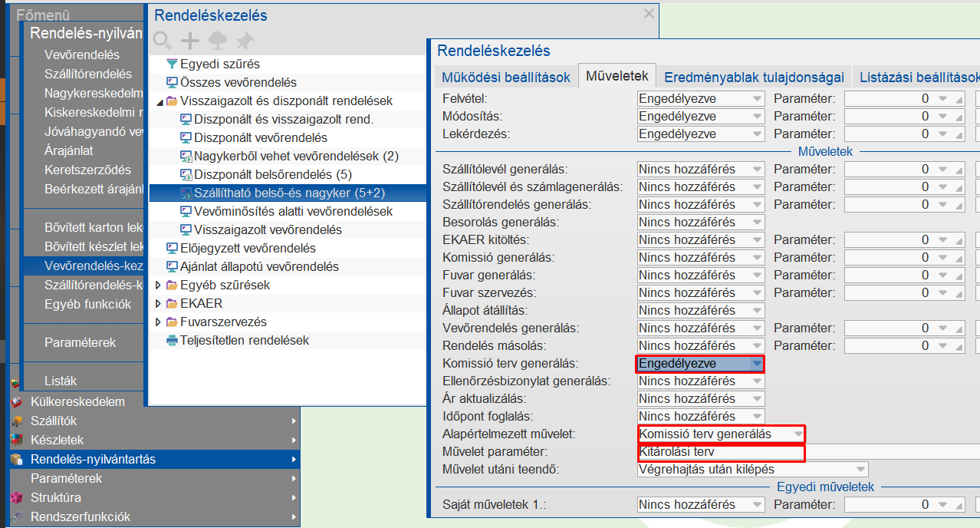Image resolution: width=980 pixels, height=528 pixels.
Task: Switch to the Eredményablak tulajdonságai tab
Action: (x=754, y=77)
